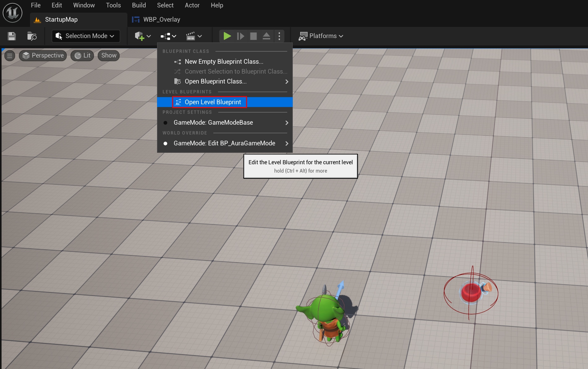
Task: Click the StartupMap tab level icon
Action: pyautogui.click(x=37, y=20)
